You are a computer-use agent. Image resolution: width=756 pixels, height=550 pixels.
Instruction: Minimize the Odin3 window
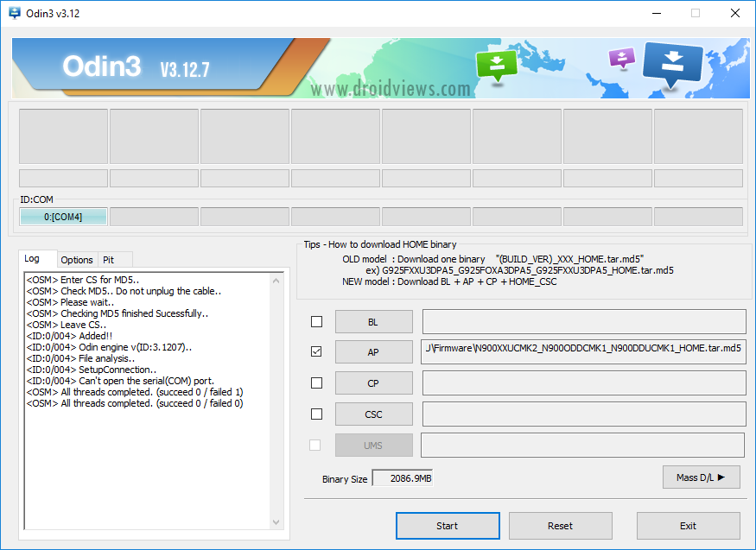coord(657,14)
